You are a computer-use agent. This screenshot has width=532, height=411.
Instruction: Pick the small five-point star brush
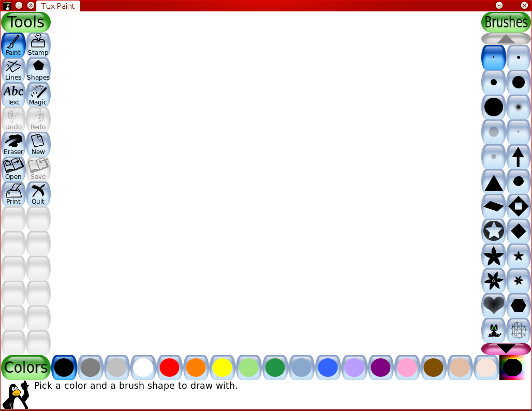pyautogui.click(x=518, y=256)
